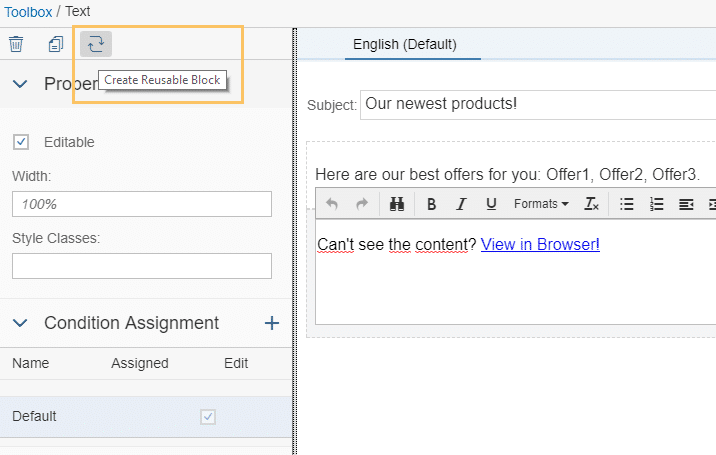Insert a bullet list
716x455 pixels.
tap(627, 204)
